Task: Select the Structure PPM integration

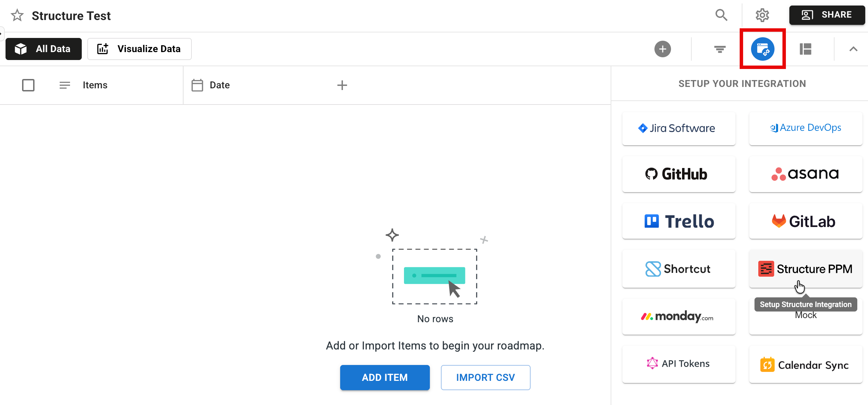Action: [806, 269]
